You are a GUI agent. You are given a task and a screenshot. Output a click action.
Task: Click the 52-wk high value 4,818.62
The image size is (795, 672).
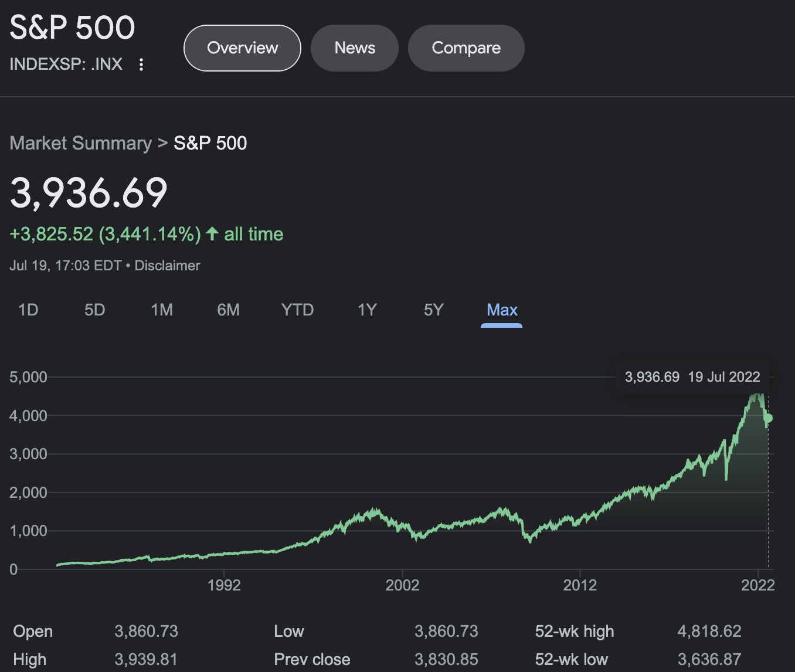click(709, 632)
